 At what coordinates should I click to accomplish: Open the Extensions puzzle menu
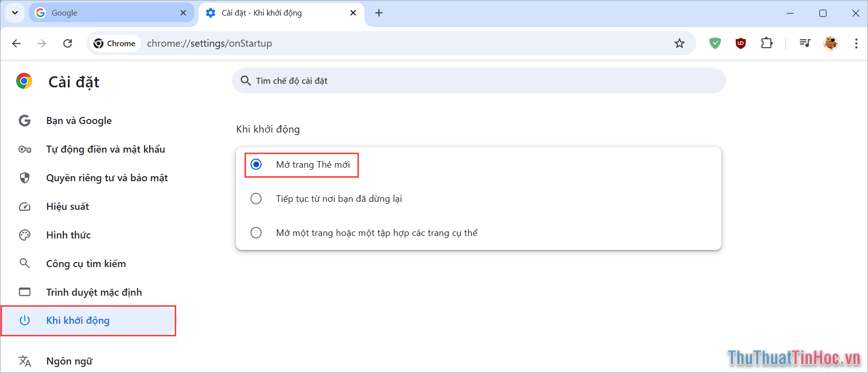coord(767,44)
